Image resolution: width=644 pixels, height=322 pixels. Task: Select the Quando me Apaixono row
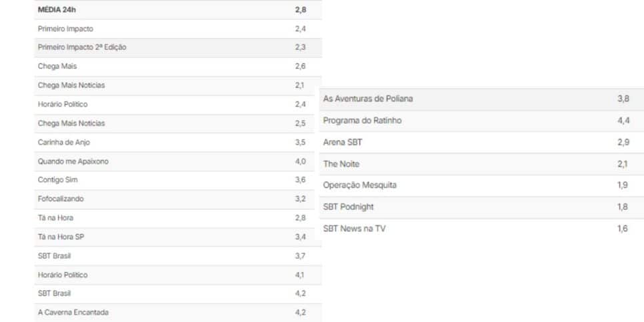pyautogui.click(x=178, y=161)
